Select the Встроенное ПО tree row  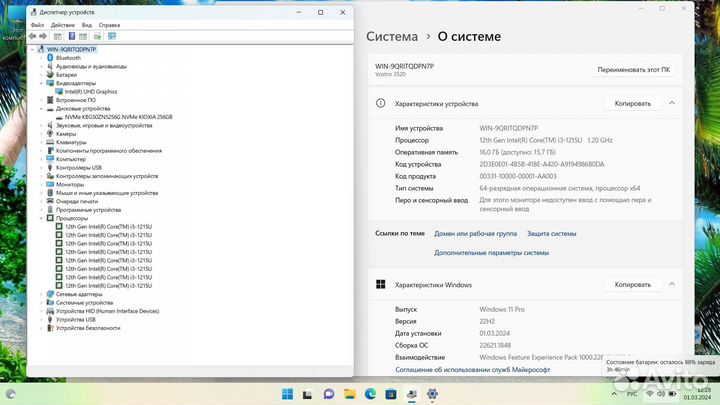point(76,100)
